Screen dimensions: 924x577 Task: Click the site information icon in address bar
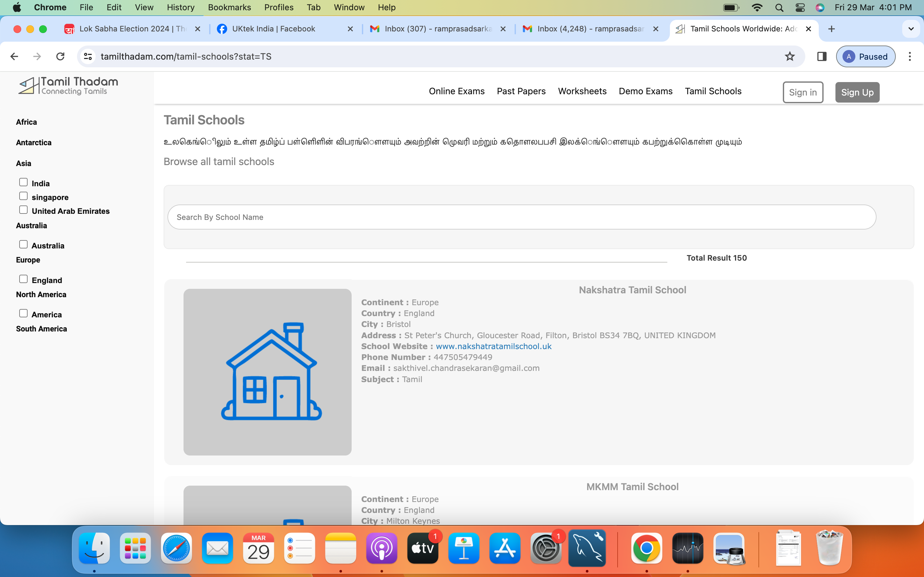click(x=88, y=56)
